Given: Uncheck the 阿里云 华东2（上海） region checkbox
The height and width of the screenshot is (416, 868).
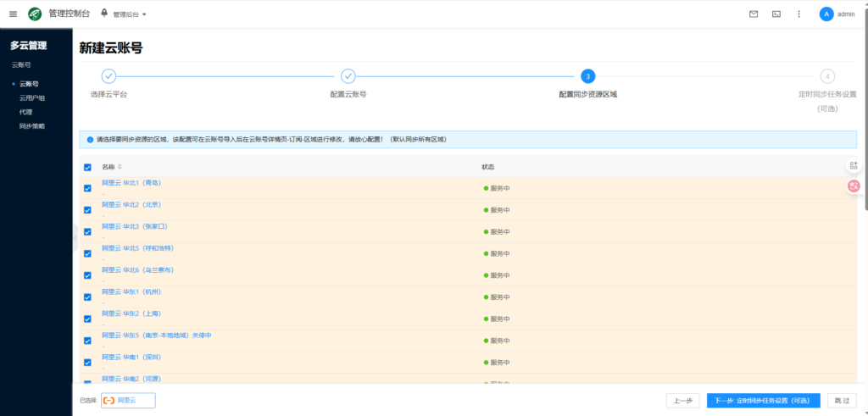Looking at the screenshot, I should click(x=87, y=319).
